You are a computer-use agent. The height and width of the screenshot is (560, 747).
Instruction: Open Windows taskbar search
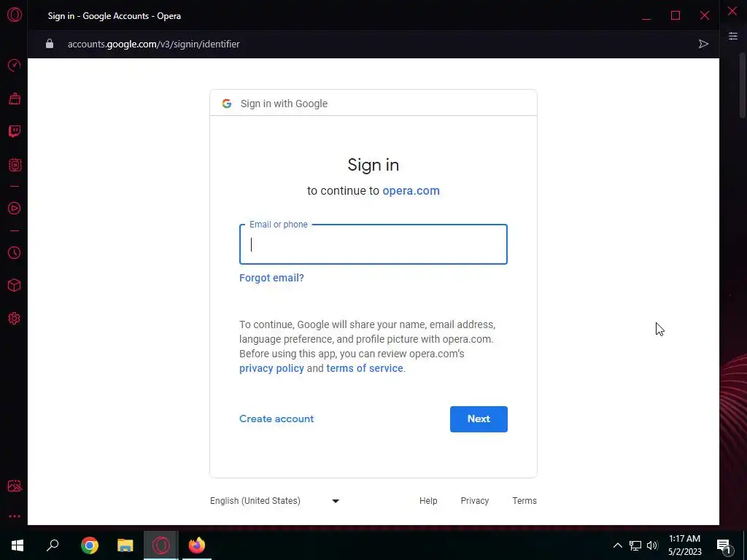click(53, 545)
